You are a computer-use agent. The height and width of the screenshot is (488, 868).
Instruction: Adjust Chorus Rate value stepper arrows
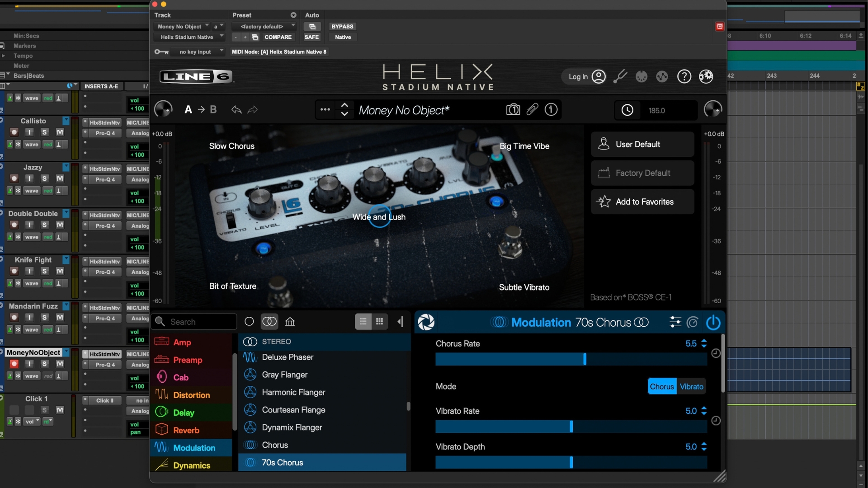coord(704,343)
